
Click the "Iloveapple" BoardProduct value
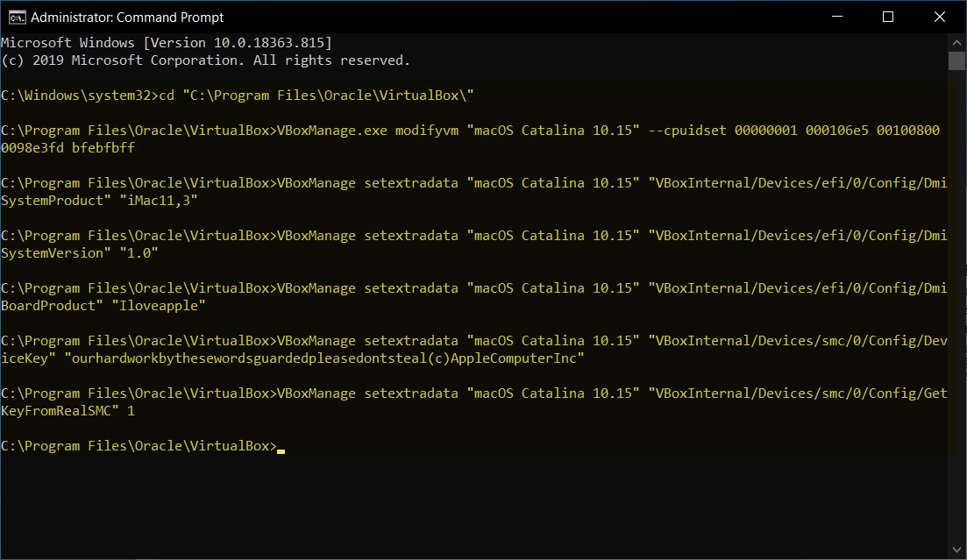click(159, 306)
